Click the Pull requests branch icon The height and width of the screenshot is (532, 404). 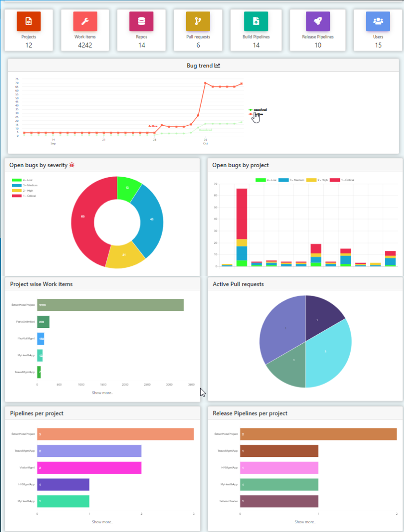coord(198,21)
